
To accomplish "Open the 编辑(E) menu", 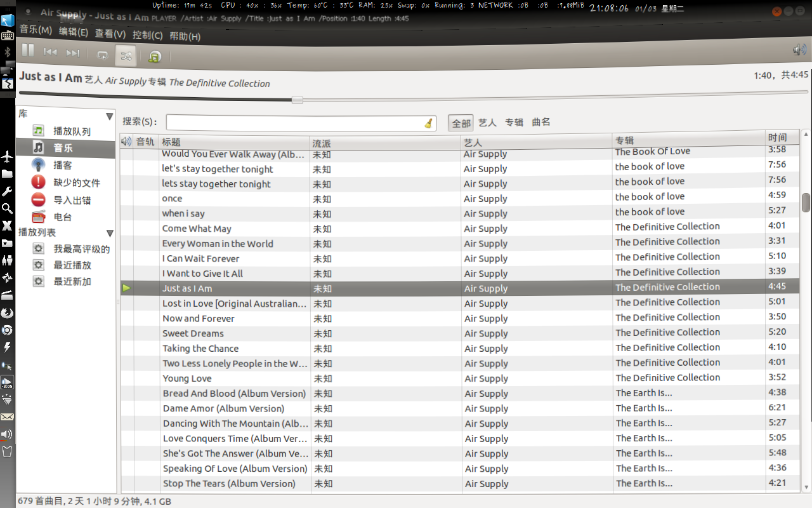I will tap(74, 32).
